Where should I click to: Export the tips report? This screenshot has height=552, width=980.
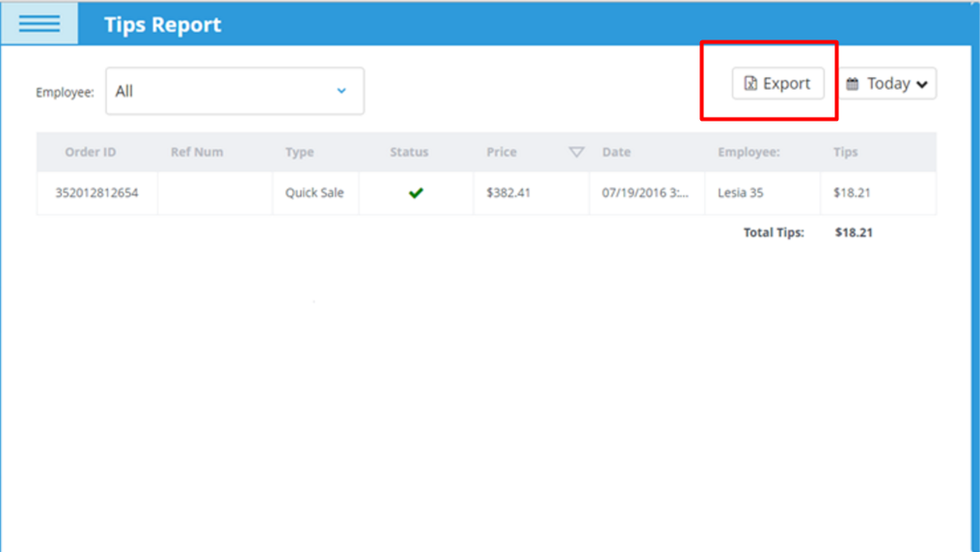pyautogui.click(x=777, y=84)
